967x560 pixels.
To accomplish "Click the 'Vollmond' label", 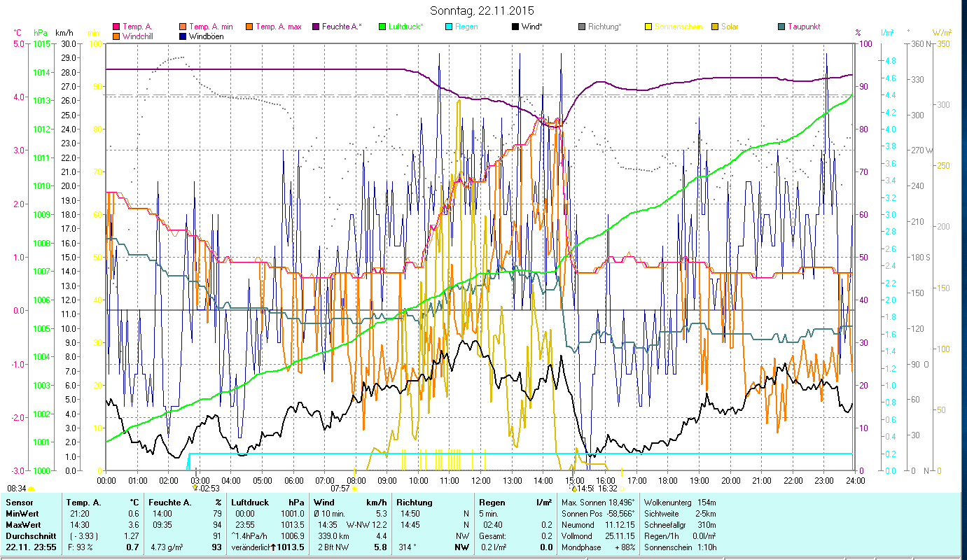I will pos(577,536).
